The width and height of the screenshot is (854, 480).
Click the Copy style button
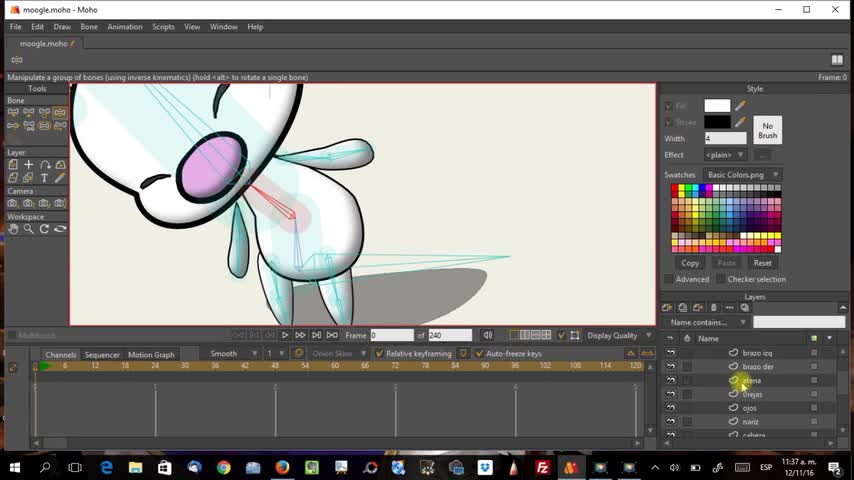click(x=690, y=263)
